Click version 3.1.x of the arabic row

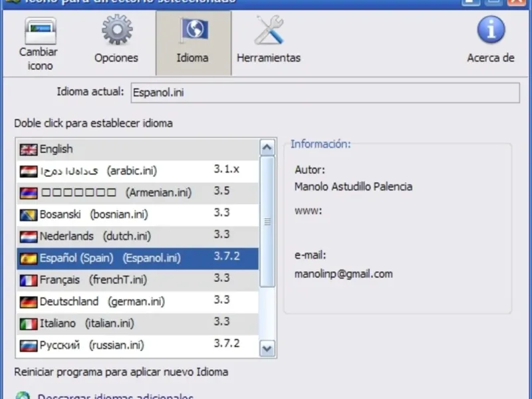click(227, 169)
